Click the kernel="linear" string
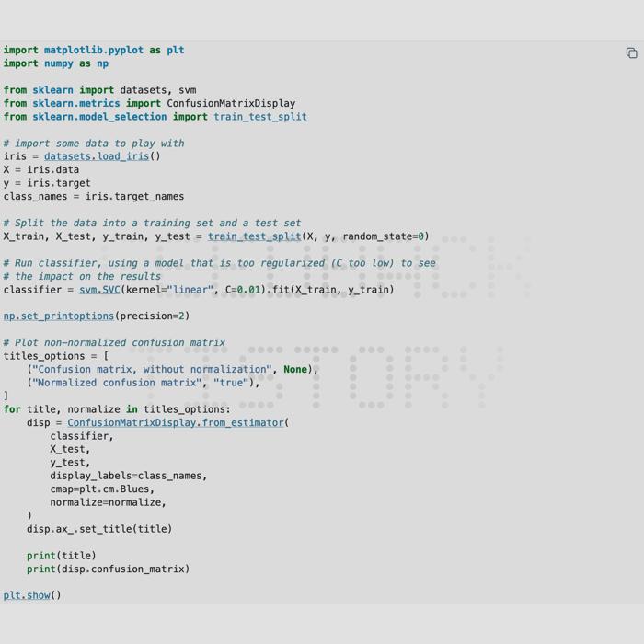 (169, 290)
